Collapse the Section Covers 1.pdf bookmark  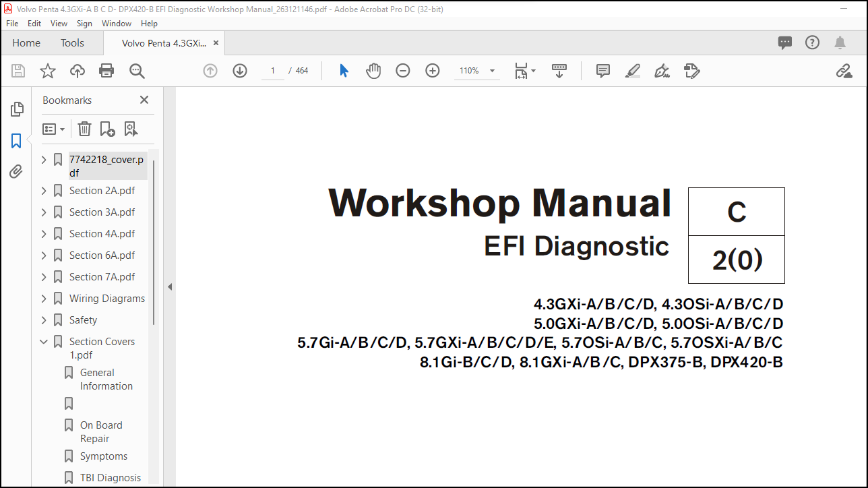pyautogui.click(x=44, y=342)
